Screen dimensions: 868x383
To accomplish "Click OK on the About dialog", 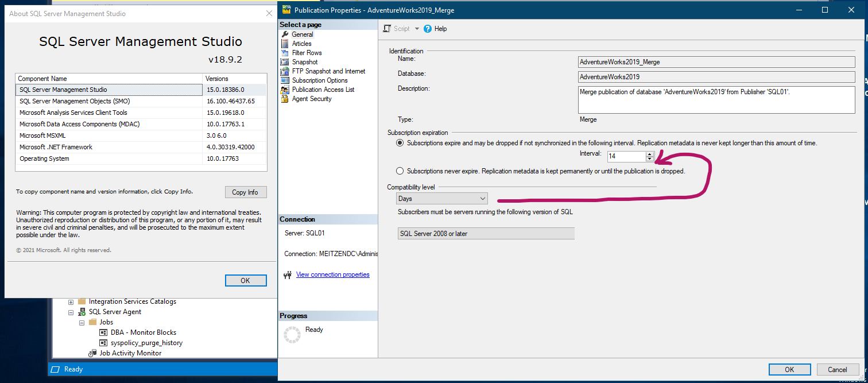I will point(246,280).
